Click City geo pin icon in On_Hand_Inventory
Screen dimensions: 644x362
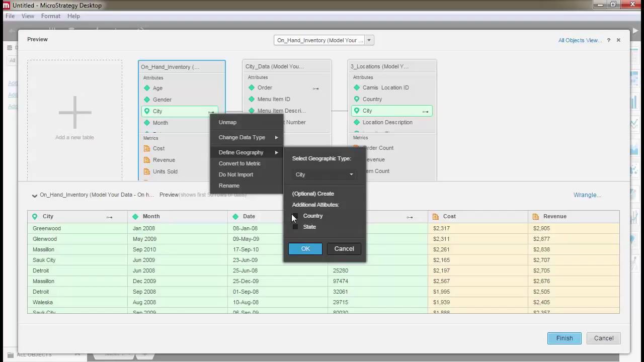point(147,111)
